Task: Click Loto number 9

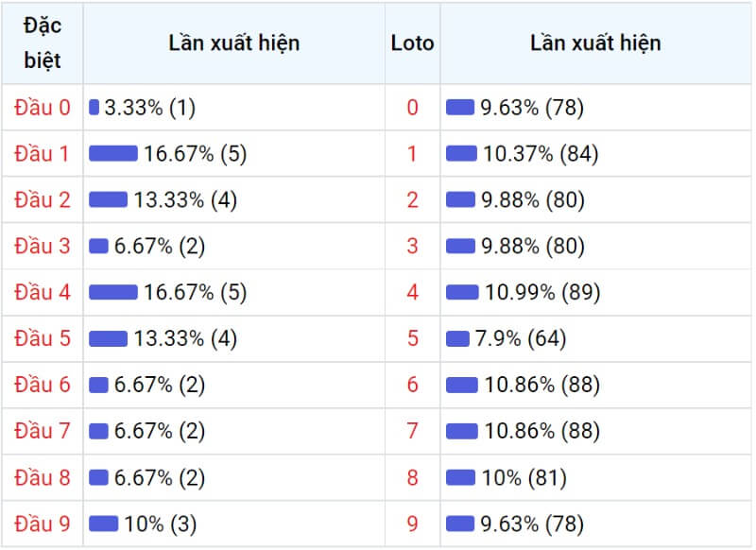Action: 412,524
